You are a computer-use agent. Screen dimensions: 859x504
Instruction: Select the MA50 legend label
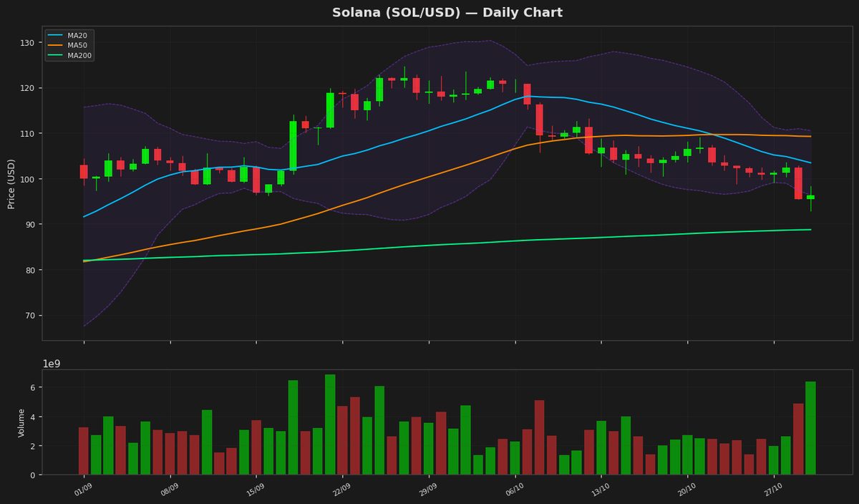pos(77,45)
